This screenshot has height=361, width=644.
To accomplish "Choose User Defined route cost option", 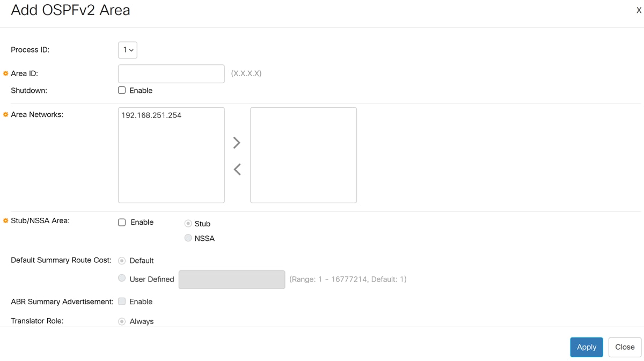I will point(122,278).
